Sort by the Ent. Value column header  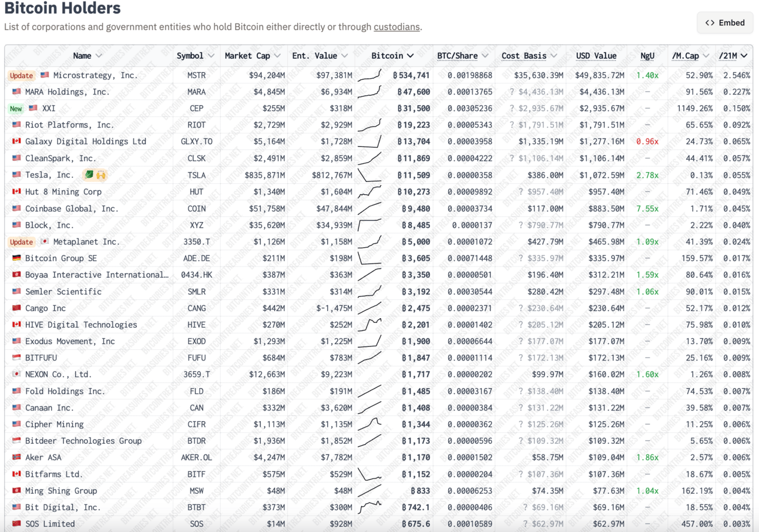[x=319, y=56]
